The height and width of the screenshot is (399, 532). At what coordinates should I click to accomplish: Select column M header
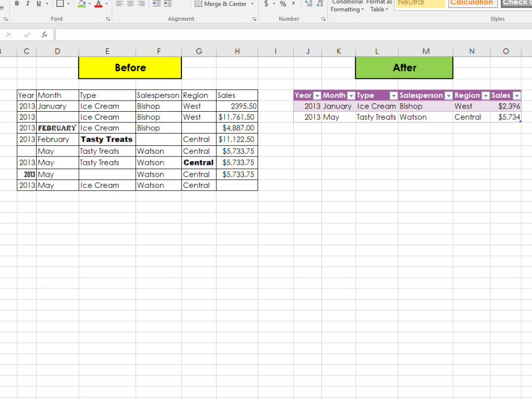426,51
